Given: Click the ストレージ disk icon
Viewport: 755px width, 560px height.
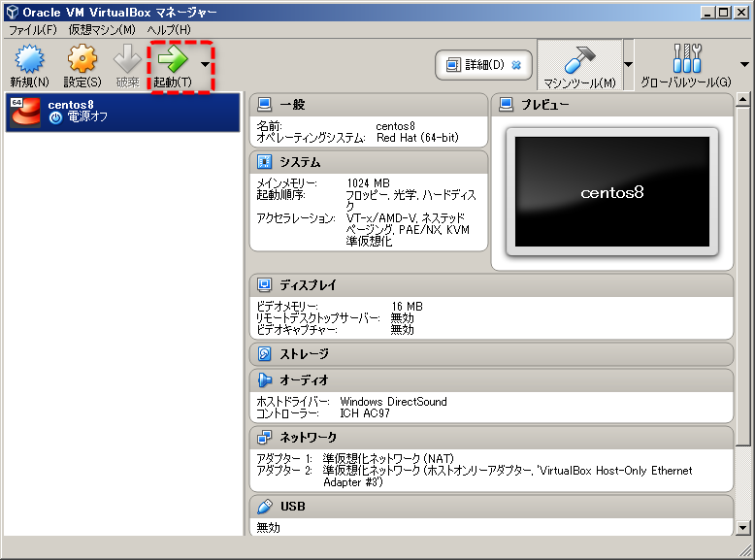Looking at the screenshot, I should tap(264, 354).
